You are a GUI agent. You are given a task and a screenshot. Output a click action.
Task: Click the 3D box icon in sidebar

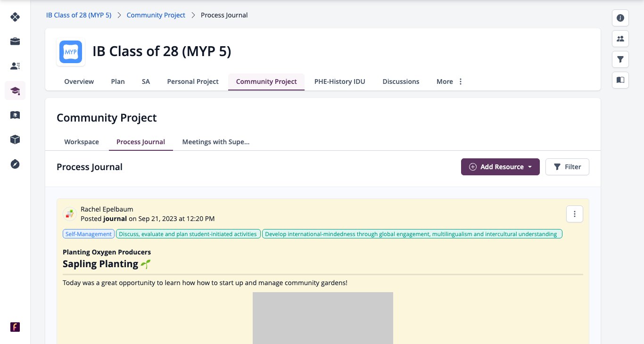[x=15, y=139]
